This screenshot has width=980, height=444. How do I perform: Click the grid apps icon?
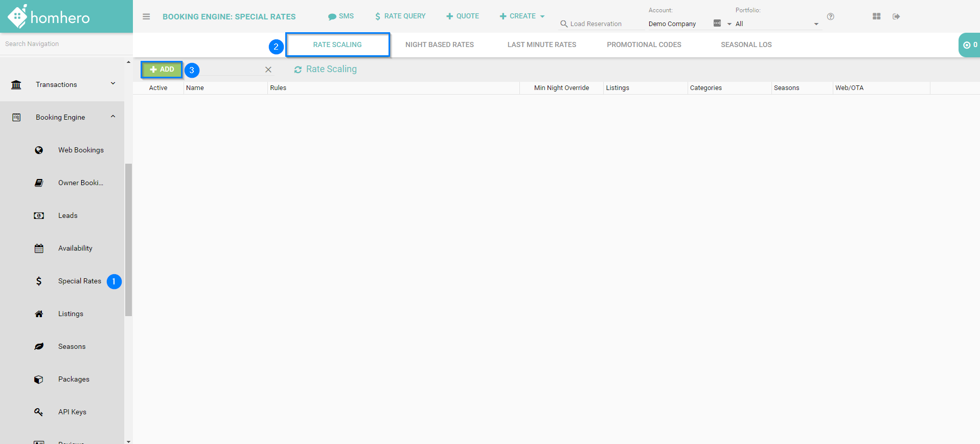pos(876,16)
